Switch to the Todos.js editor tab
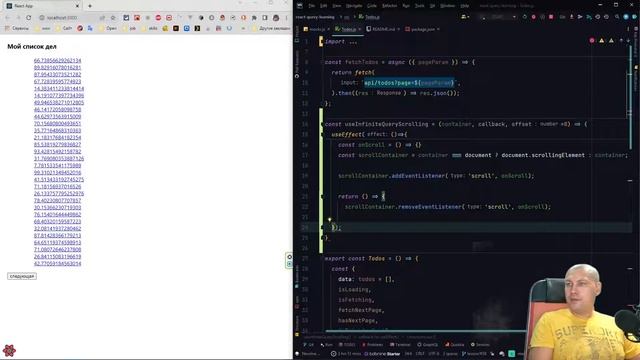This screenshot has width=640, height=360. coord(348,29)
